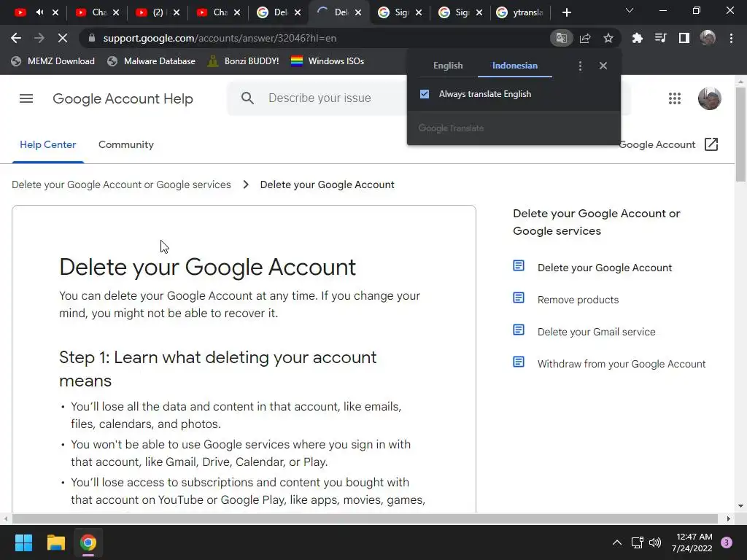Toggle the side panel icon
Viewport: 747px width, 560px height.
pyautogui.click(x=684, y=38)
